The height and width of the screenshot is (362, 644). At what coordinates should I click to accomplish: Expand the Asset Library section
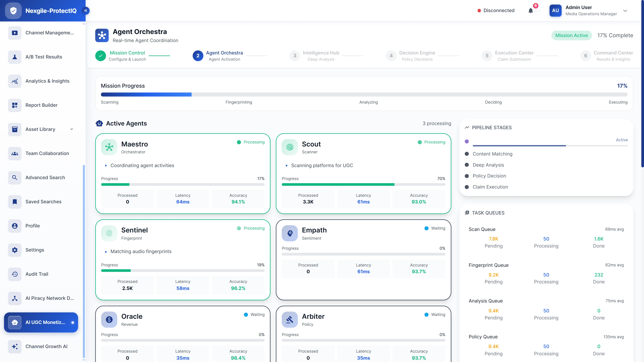[71, 129]
